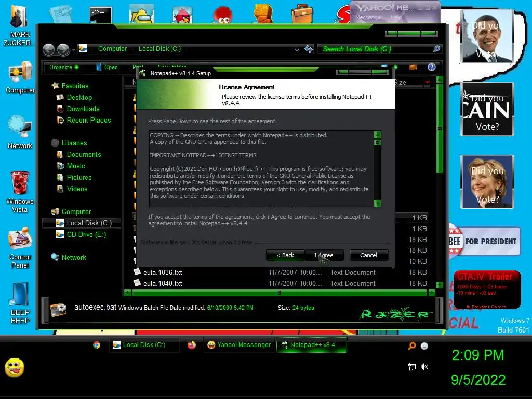Toggle the explorer preview pane icon

point(413,67)
